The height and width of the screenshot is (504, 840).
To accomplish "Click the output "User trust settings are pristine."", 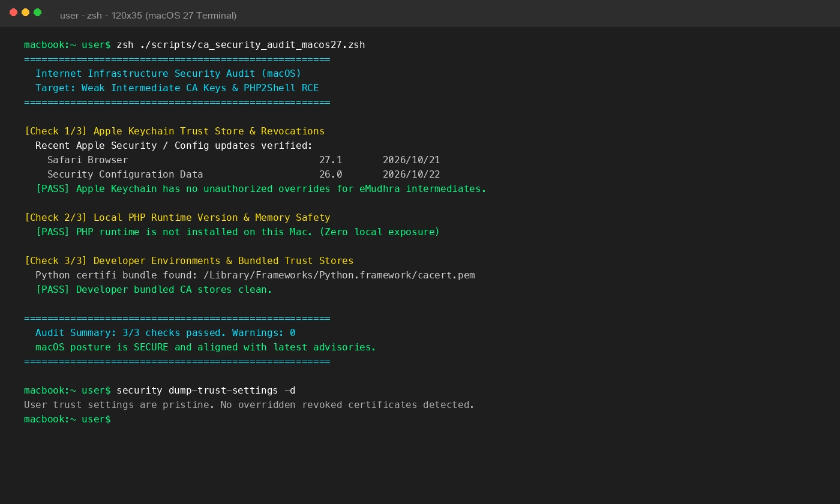I will [119, 405].
